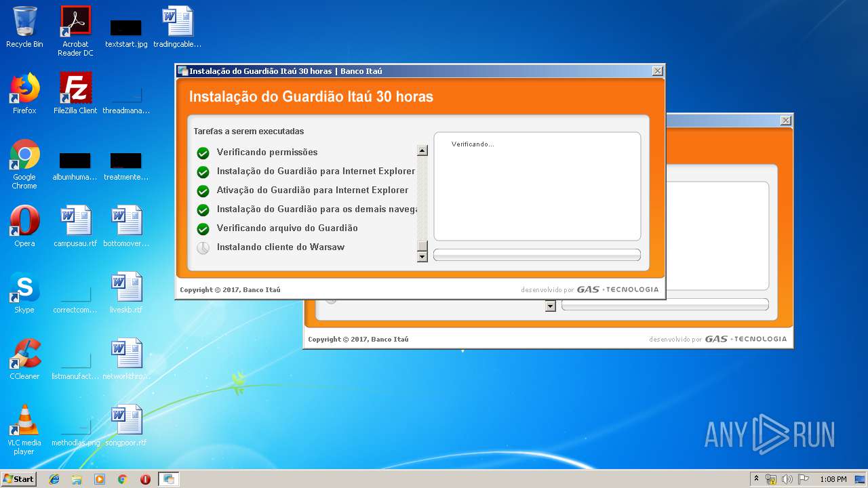Launch Opera from the desktop
The height and width of the screenshot is (488, 868).
[x=24, y=226]
